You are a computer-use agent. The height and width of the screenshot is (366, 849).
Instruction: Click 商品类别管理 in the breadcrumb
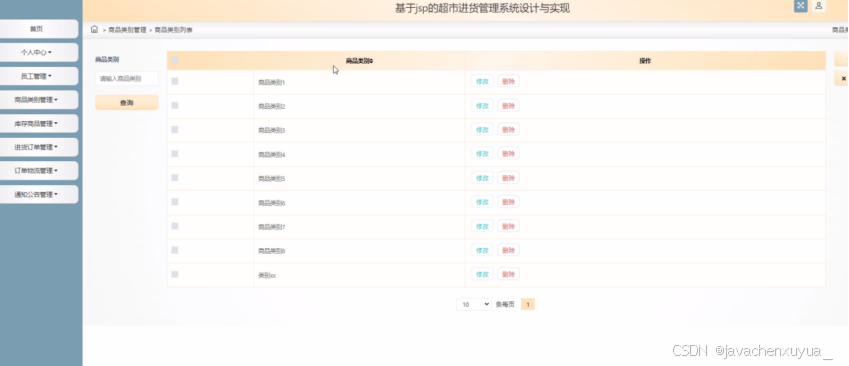(x=127, y=30)
